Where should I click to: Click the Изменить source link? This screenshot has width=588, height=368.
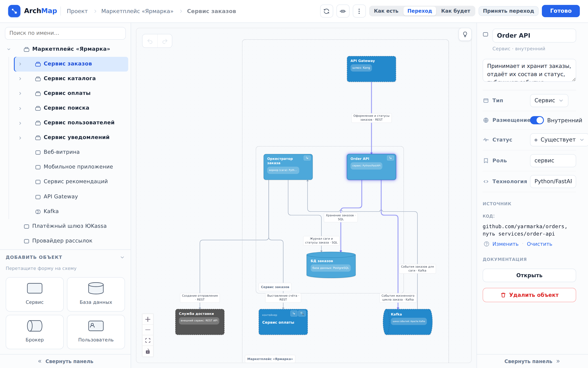point(505,244)
